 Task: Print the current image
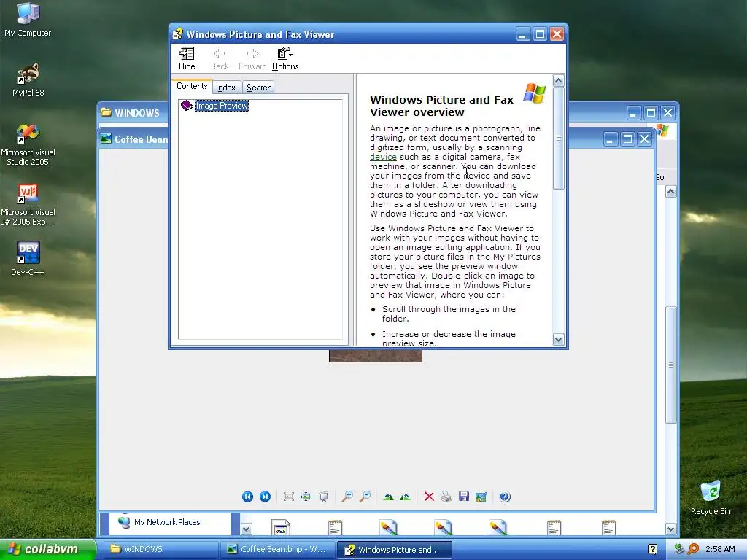(x=446, y=497)
